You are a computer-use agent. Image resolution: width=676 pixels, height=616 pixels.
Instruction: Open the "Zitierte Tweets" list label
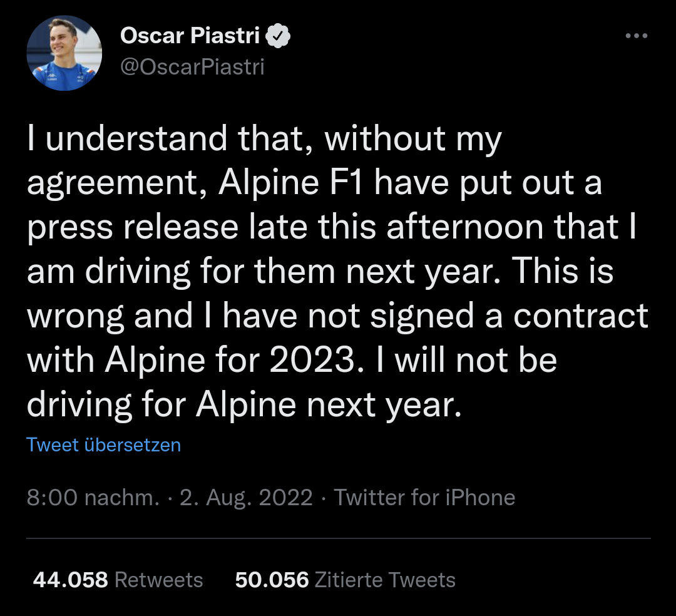pos(385,580)
